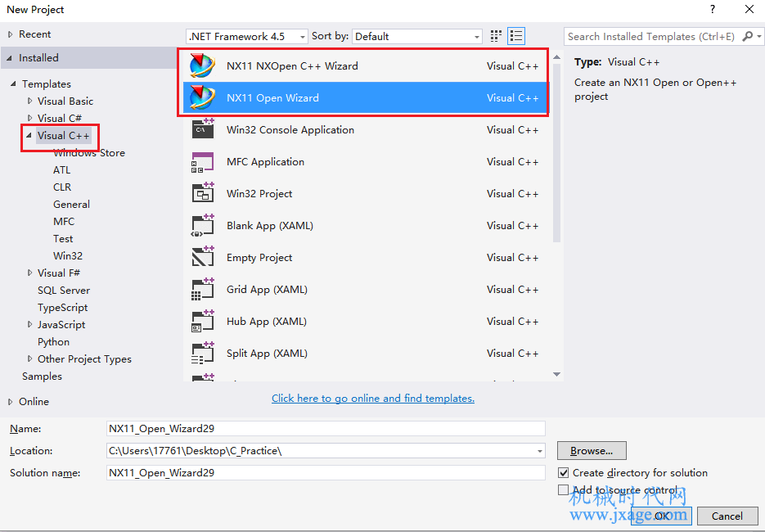Screen dimensions: 765x532
Task: Select SQL Server templates
Action: [x=64, y=291]
